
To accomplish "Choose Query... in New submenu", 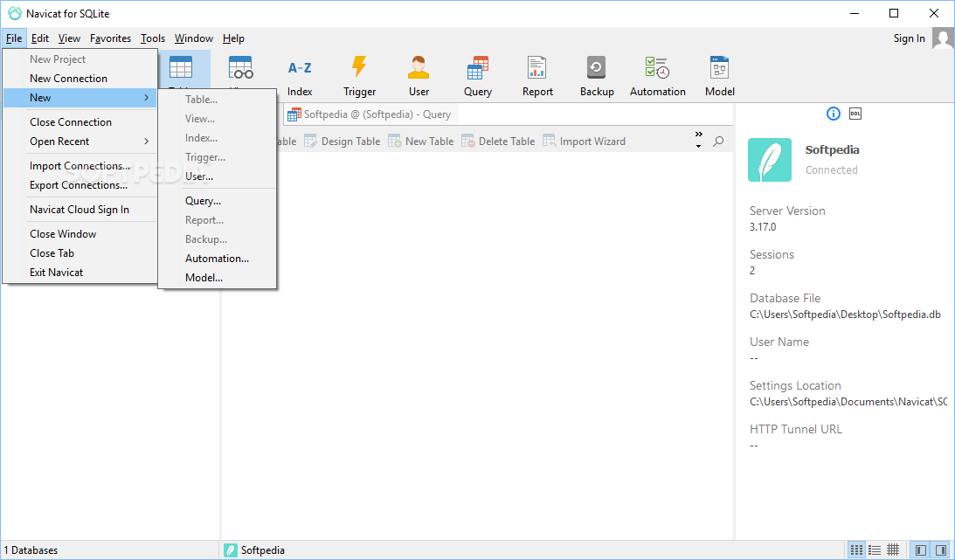I will click(218, 201).
